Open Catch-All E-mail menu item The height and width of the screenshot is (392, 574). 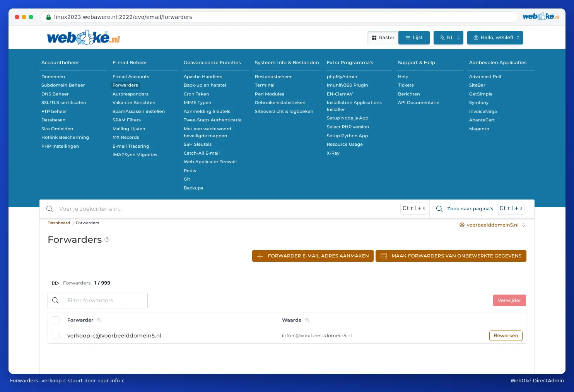pos(202,153)
